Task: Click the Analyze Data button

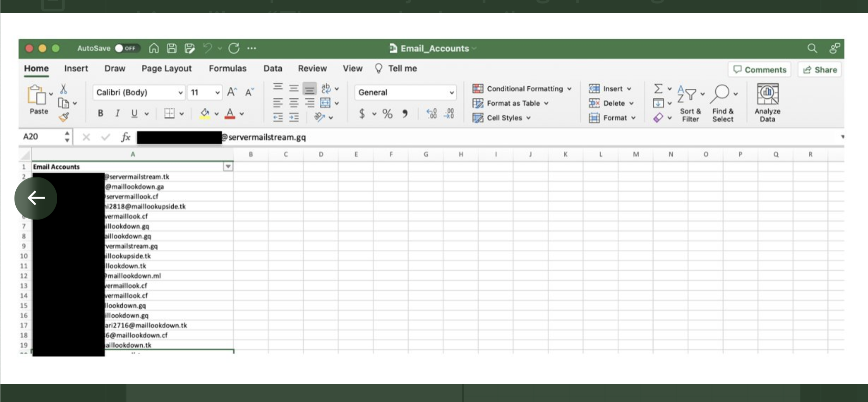Action: [767, 103]
